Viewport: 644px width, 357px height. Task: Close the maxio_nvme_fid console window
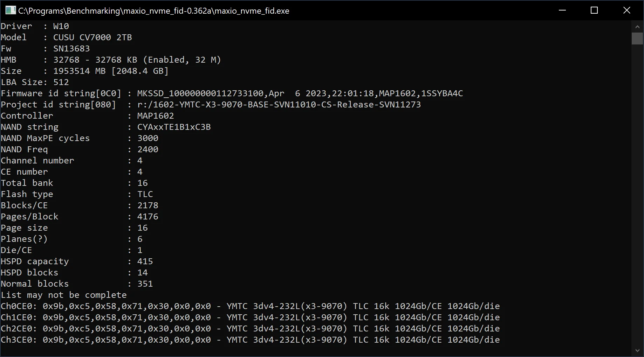pos(627,10)
